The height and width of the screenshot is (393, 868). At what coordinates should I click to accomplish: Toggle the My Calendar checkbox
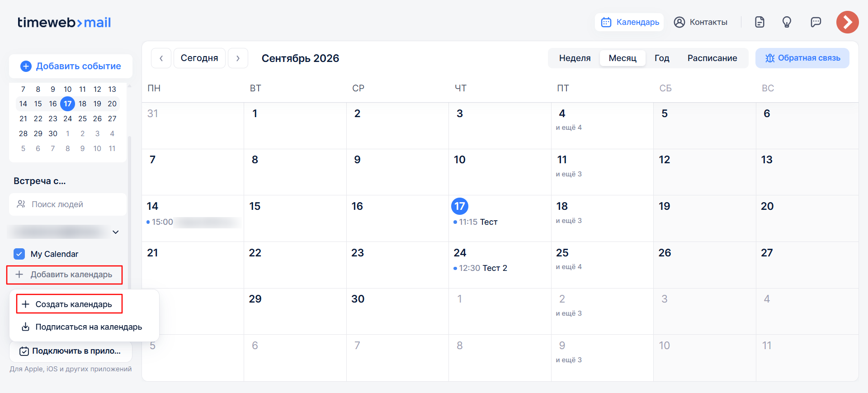[19, 254]
